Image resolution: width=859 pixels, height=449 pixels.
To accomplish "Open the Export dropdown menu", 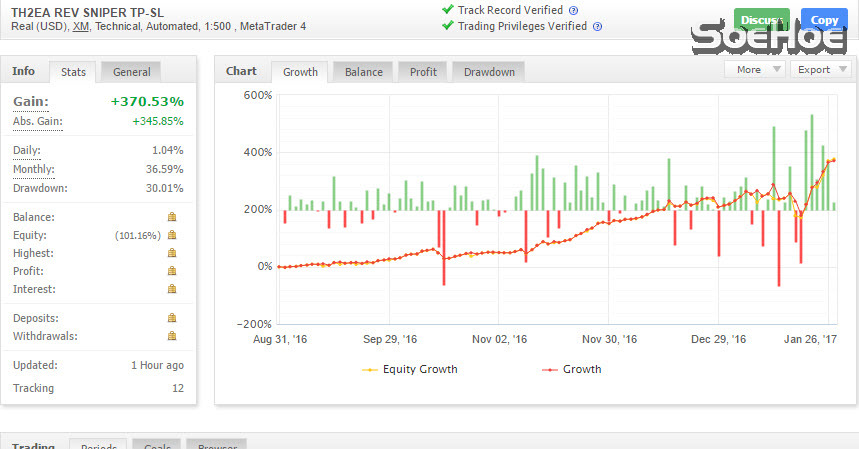I will (x=819, y=70).
